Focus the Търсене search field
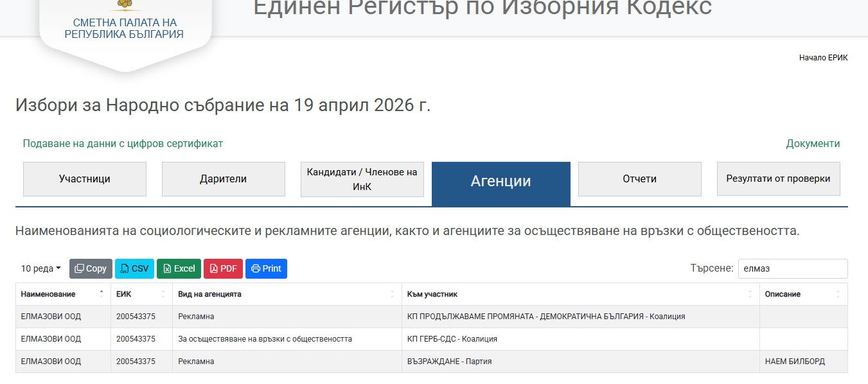The height and width of the screenshot is (384, 868). pyautogui.click(x=792, y=268)
